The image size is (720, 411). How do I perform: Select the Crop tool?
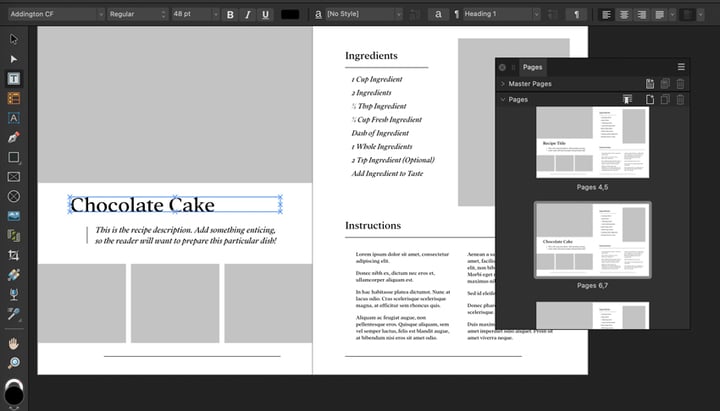click(13, 255)
